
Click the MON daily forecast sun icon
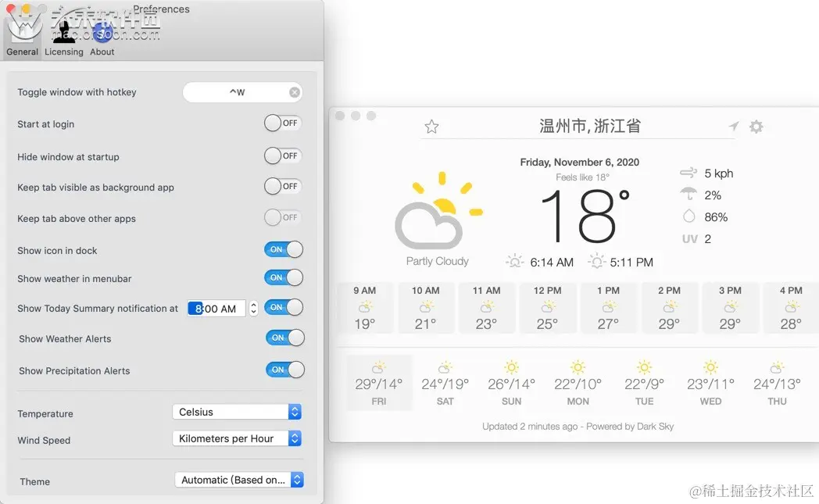[578, 367]
